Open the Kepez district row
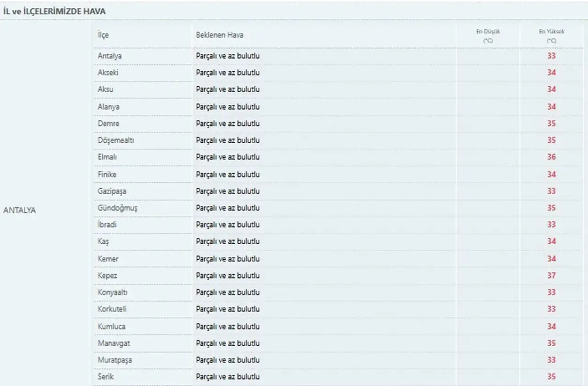Viewport: 588px width, 386px height. tap(338, 275)
